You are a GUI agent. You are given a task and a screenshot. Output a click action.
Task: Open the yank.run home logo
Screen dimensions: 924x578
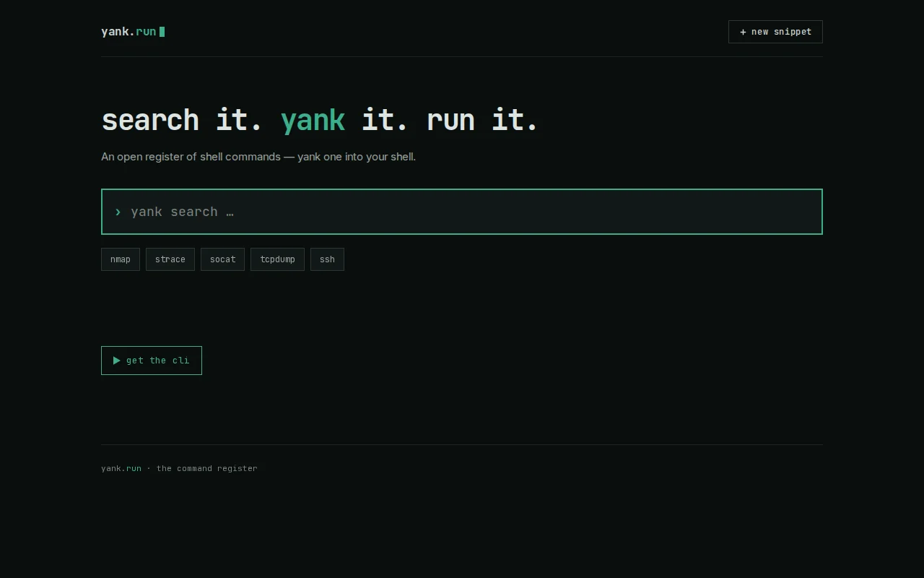click(x=133, y=32)
